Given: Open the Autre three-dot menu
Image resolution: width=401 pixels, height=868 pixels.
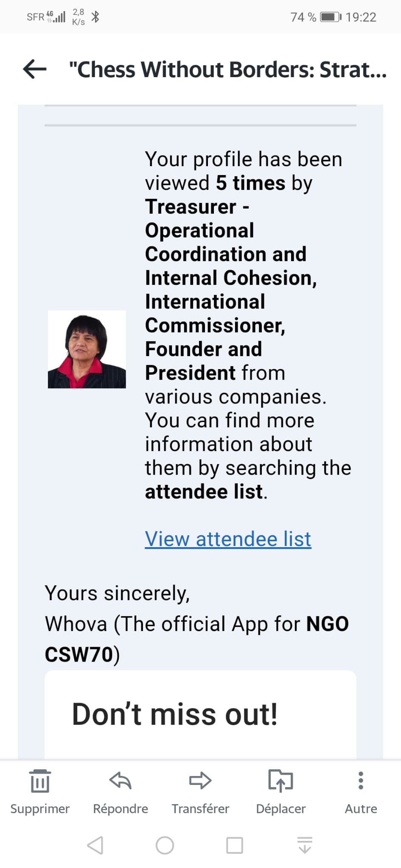Looking at the screenshot, I should click(361, 781).
